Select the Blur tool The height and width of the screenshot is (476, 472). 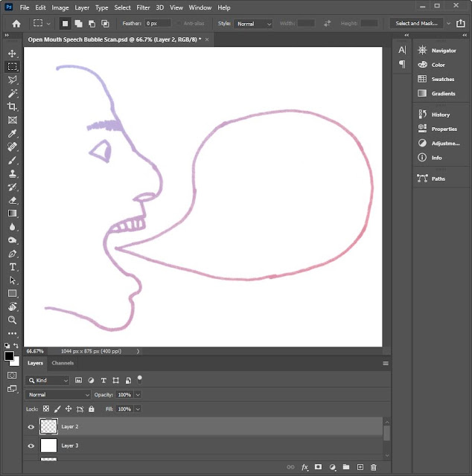point(12,227)
